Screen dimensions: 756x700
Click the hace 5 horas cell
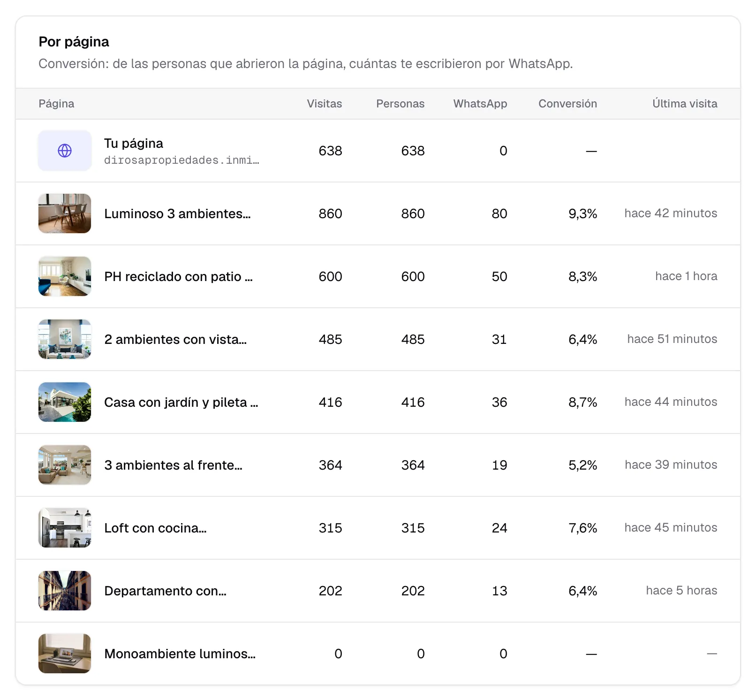(681, 590)
